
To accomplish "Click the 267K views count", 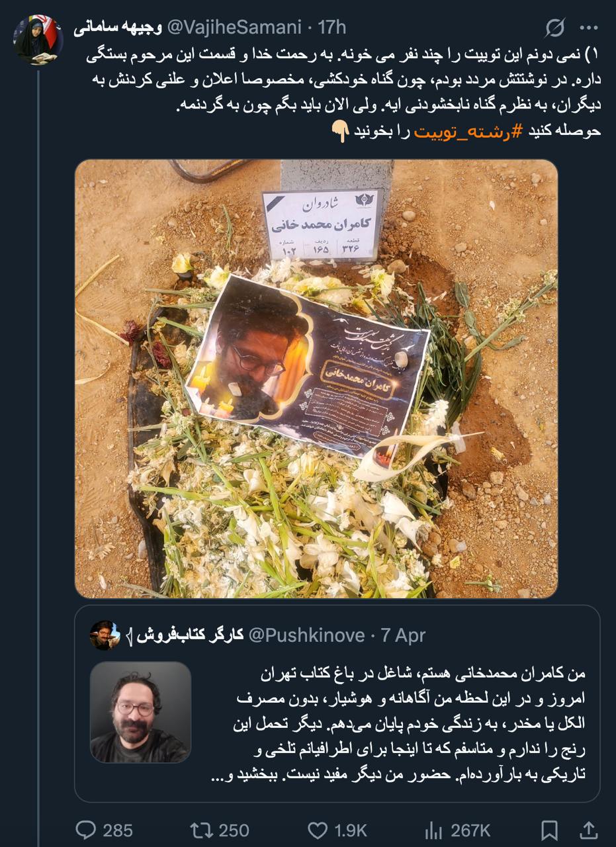I will pyautogui.click(x=470, y=830).
